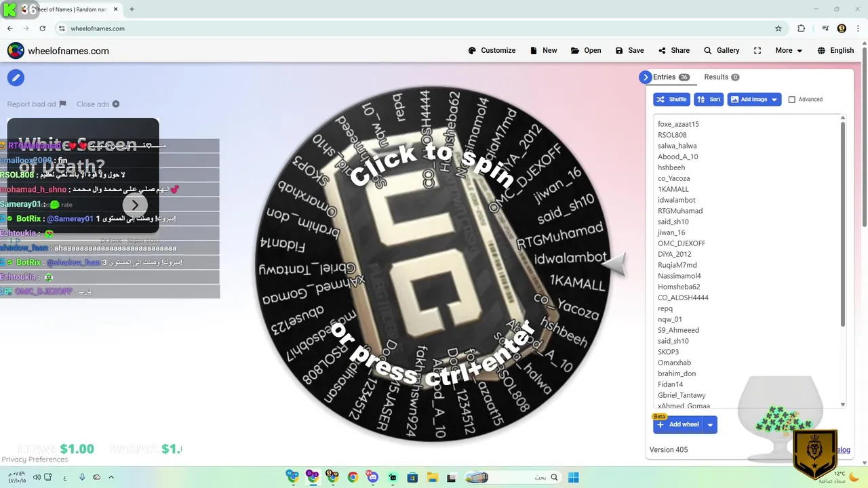
Task: Open the wheel Gallery
Action: coord(722,51)
